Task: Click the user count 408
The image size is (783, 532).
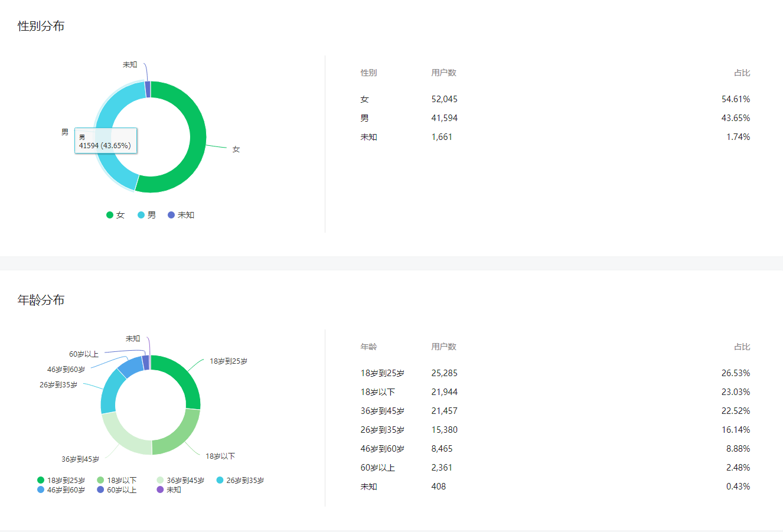Action: click(439, 487)
